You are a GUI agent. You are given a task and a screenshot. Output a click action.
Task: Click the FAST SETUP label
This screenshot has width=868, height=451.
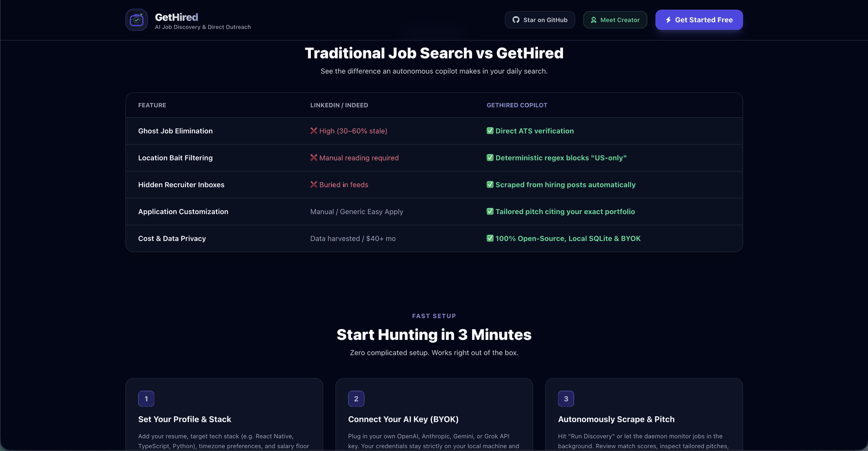click(434, 316)
